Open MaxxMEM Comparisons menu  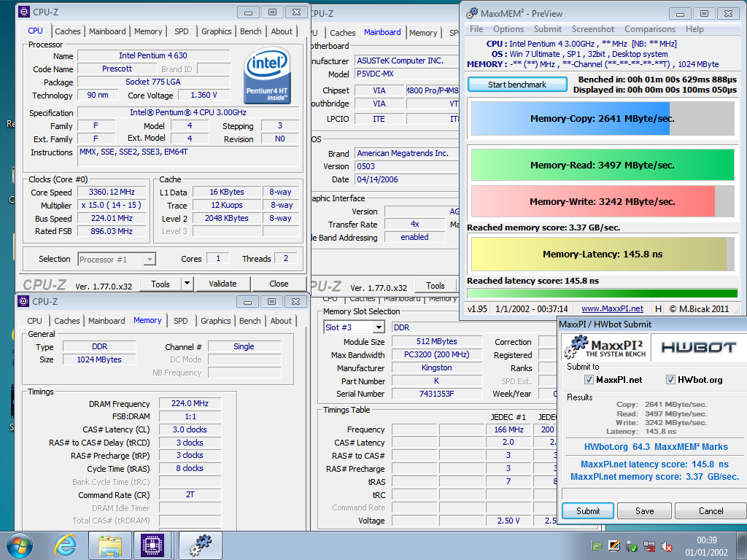[650, 29]
